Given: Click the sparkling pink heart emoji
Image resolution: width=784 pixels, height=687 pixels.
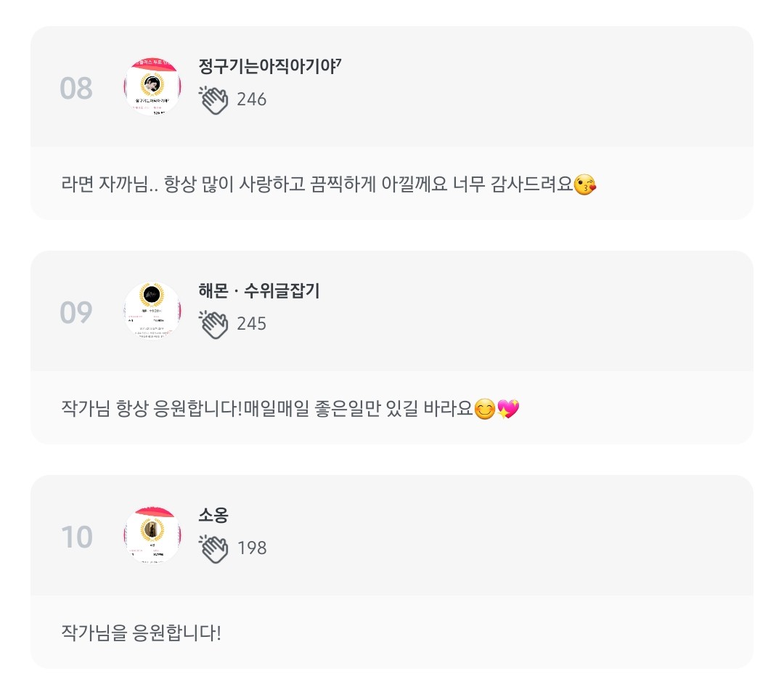Looking at the screenshot, I should [x=509, y=410].
